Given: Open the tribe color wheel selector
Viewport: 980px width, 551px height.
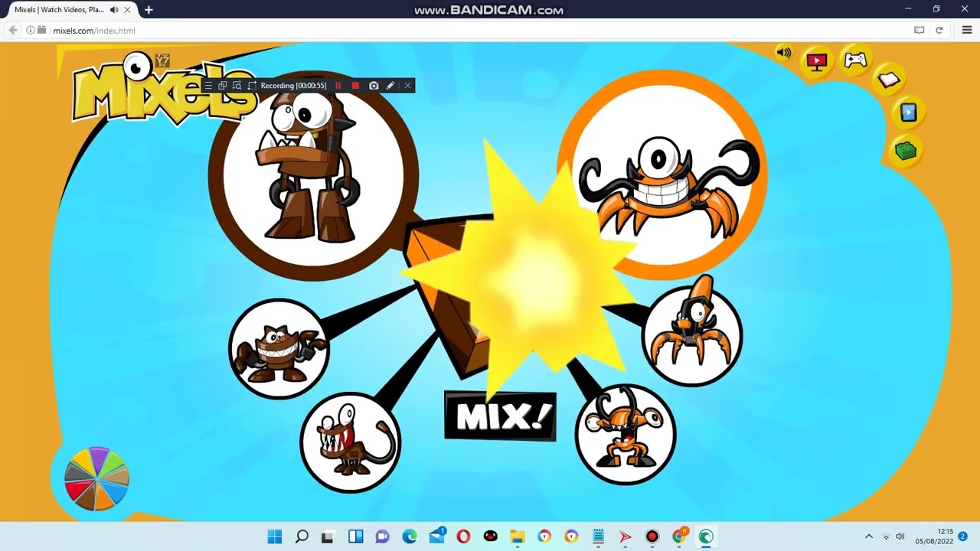Looking at the screenshot, I should point(96,479).
